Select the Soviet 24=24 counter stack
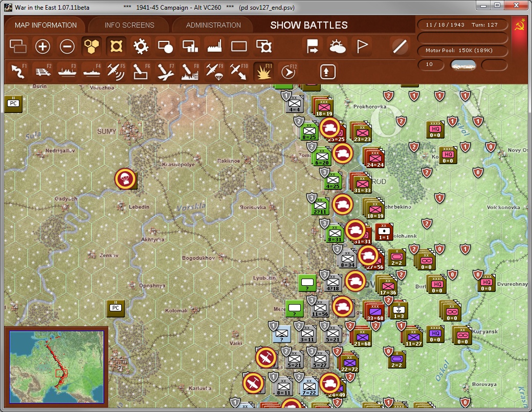The width and height of the screenshot is (532, 412). [374, 158]
